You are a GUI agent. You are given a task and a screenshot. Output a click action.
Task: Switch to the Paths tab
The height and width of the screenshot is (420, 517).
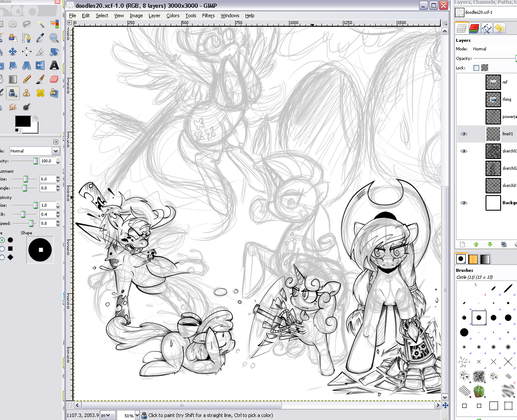(x=486, y=28)
